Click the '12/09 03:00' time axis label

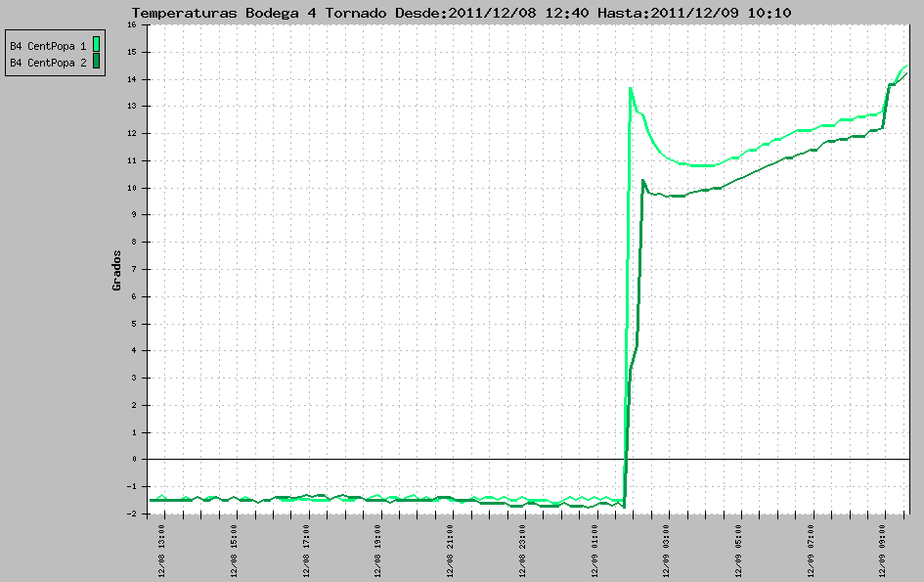[667, 551]
